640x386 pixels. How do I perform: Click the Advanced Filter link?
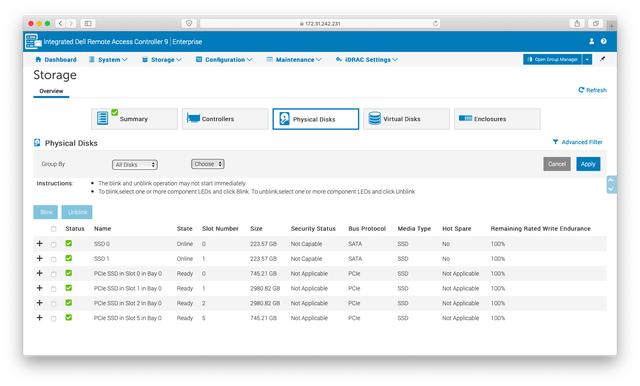578,142
